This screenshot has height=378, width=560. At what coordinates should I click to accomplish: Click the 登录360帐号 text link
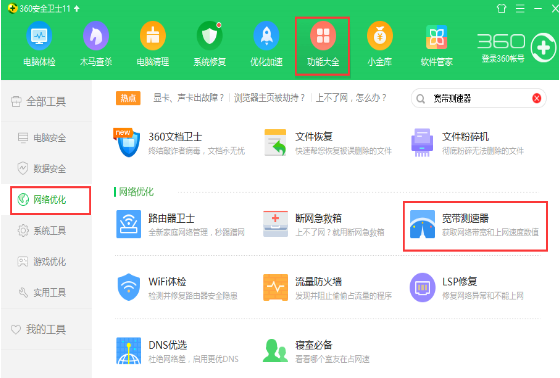[x=503, y=59]
